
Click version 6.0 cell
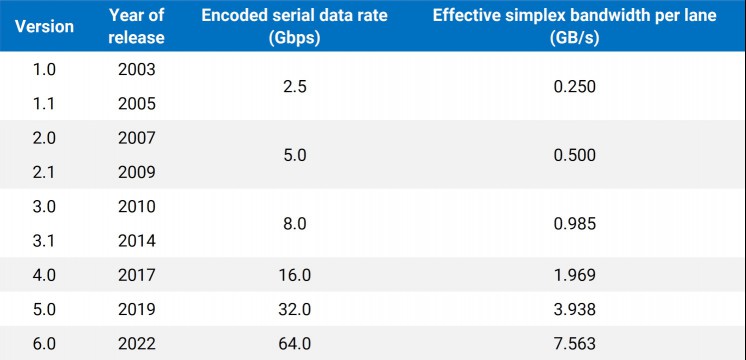(x=44, y=343)
